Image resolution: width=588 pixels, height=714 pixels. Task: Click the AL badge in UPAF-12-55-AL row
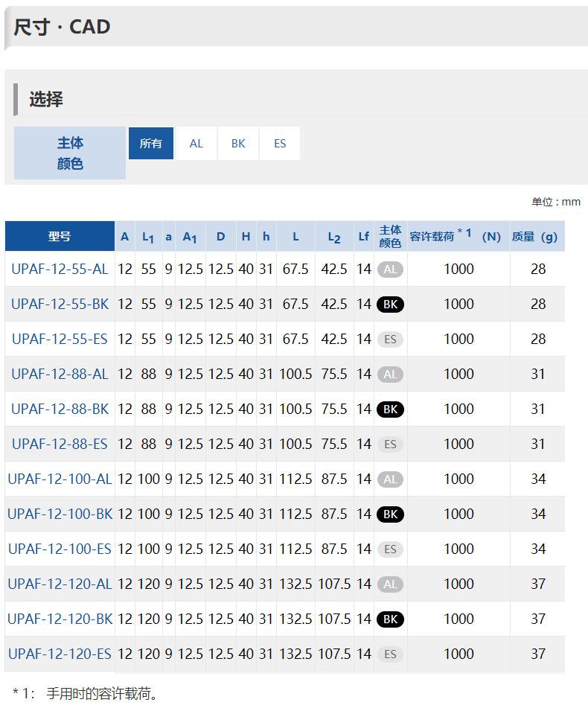pos(390,270)
